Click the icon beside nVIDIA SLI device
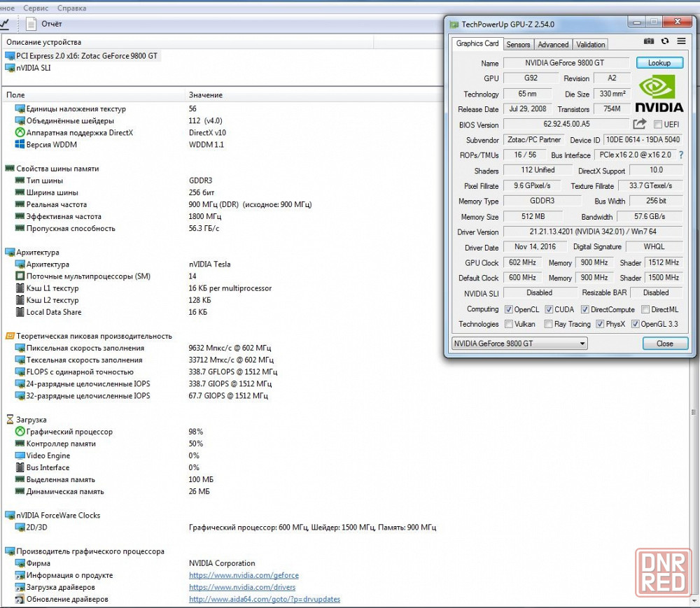 (10, 69)
